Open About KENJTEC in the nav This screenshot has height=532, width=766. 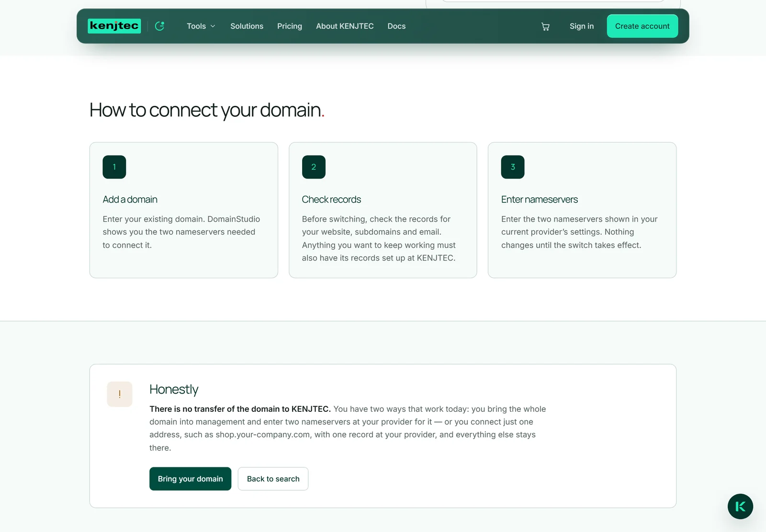(345, 26)
